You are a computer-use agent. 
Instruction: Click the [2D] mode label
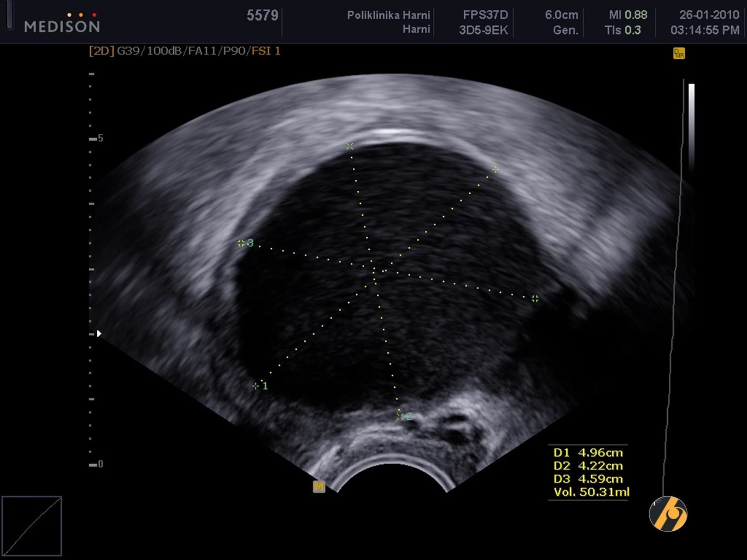[101, 51]
